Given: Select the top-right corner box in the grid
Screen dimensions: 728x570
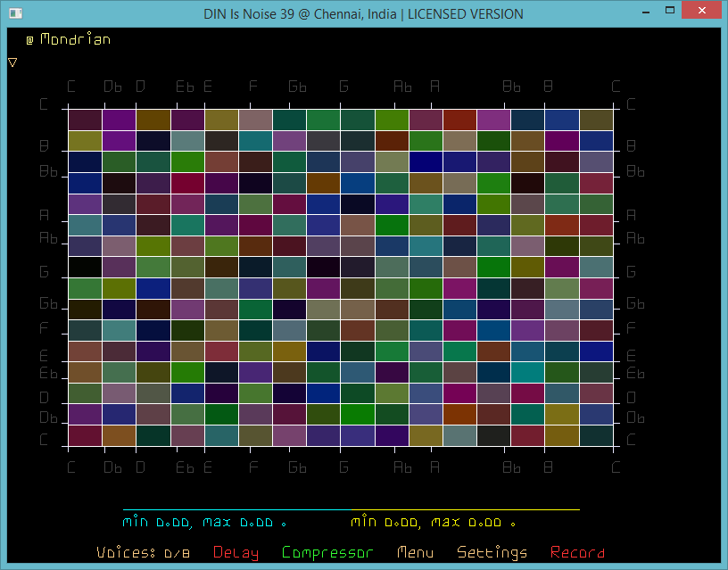Looking at the screenshot, I should coord(597,120).
